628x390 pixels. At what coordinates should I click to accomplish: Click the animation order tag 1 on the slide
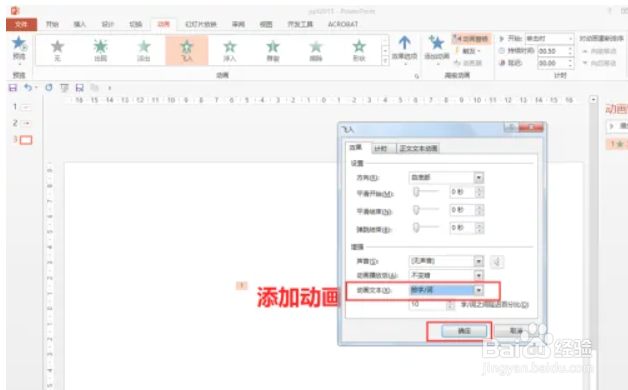coord(242,285)
